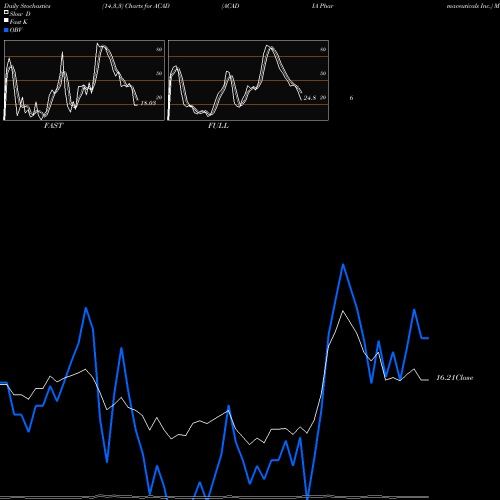Click the OBV legend label
Viewport: 500px width, 500px height.
pyautogui.click(x=16, y=30)
